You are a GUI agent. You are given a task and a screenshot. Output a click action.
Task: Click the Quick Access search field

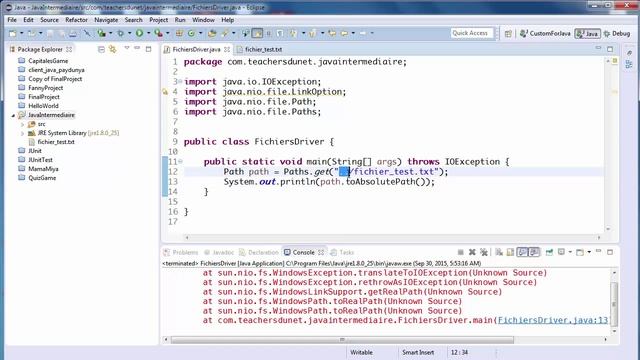coord(472,33)
